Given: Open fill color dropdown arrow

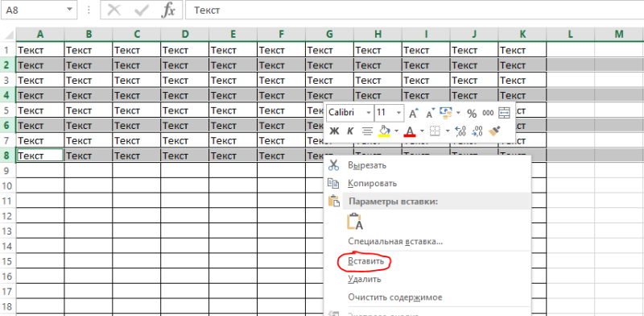Looking at the screenshot, I should click(x=396, y=131).
